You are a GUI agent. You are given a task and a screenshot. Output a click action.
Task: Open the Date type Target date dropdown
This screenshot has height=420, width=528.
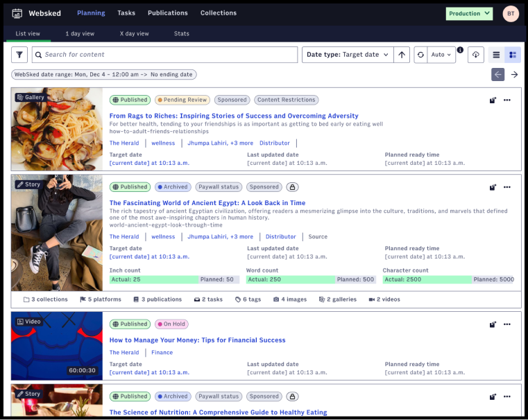348,55
